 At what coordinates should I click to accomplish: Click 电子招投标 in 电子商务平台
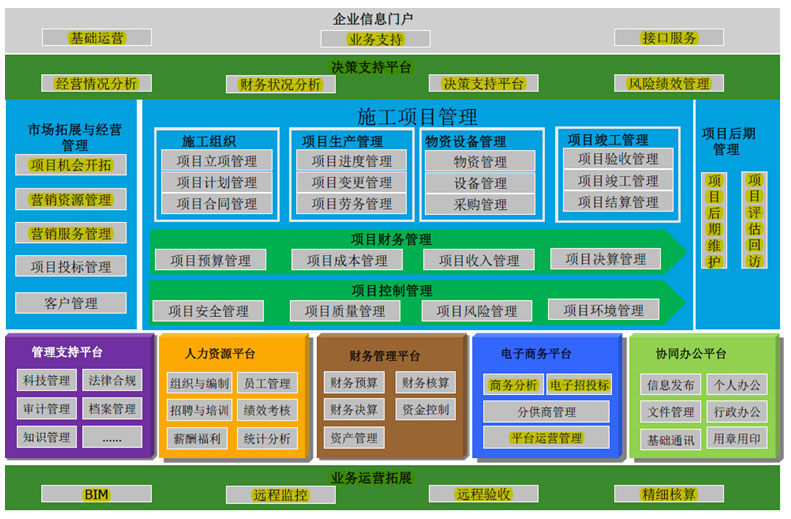point(578,385)
